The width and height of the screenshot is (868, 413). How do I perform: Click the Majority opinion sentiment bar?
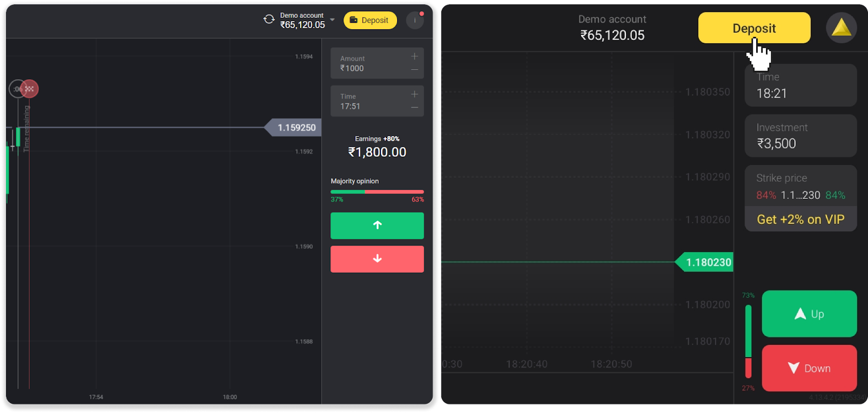coord(377,192)
